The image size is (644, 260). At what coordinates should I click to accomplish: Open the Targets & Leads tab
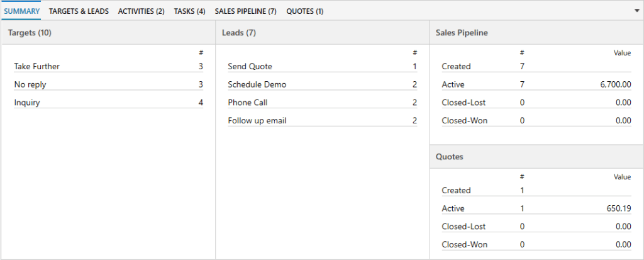(79, 11)
